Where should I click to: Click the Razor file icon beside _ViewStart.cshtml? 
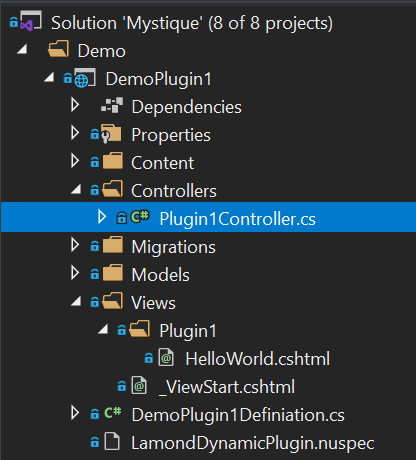pyautogui.click(x=139, y=386)
